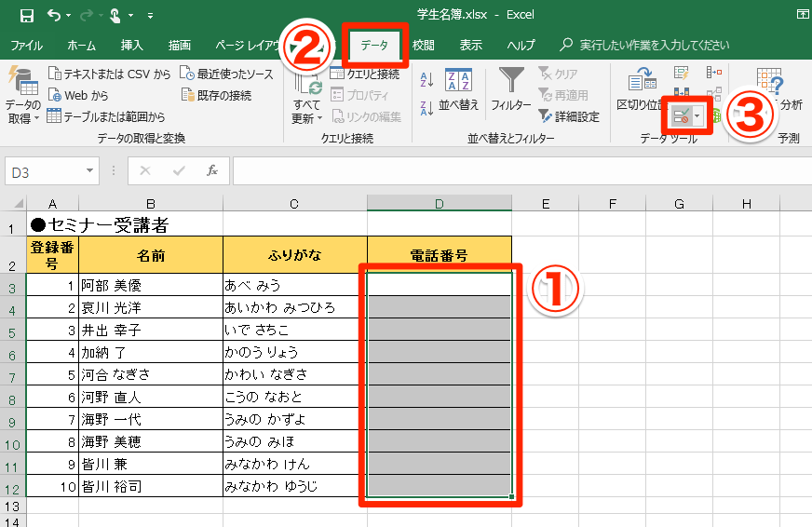Viewport: 812px width, 527px height.
Task: Select column B header
Action: click(x=151, y=204)
